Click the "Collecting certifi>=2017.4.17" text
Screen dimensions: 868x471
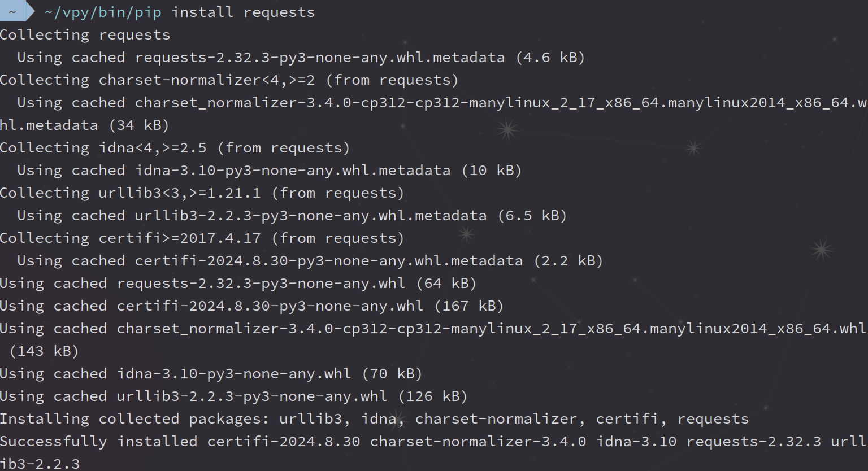coord(130,238)
